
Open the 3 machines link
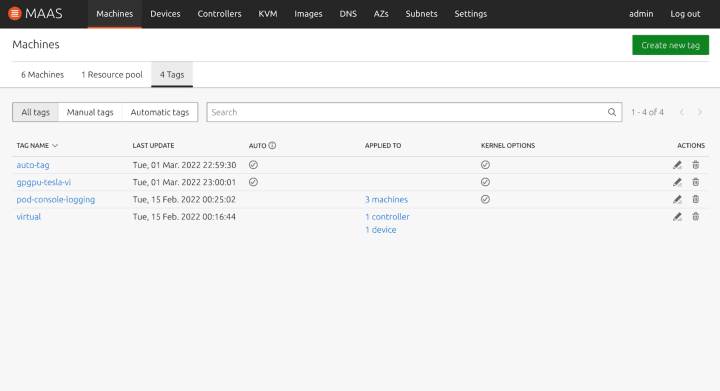tap(387, 199)
